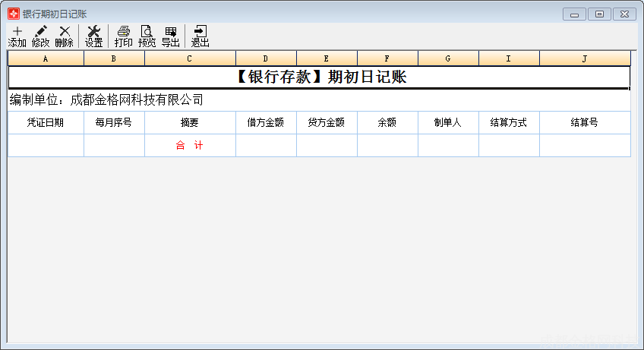The width and height of the screenshot is (644, 350).
Task: Click the 结算方式 heading cell
Action: tap(509, 122)
